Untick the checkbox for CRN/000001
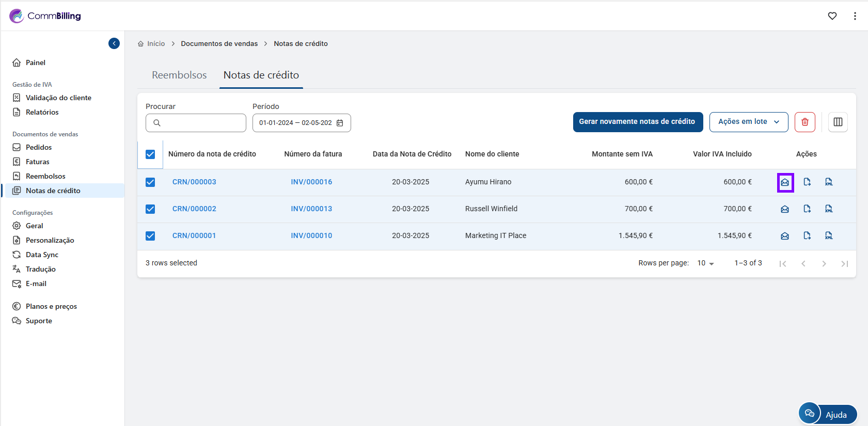868x426 pixels. point(150,236)
